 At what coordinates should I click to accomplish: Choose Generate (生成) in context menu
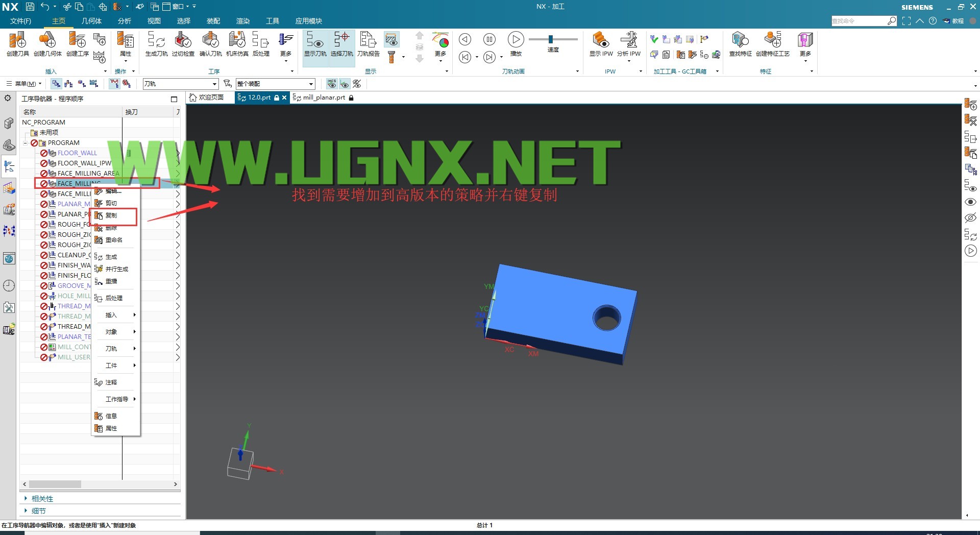point(111,257)
